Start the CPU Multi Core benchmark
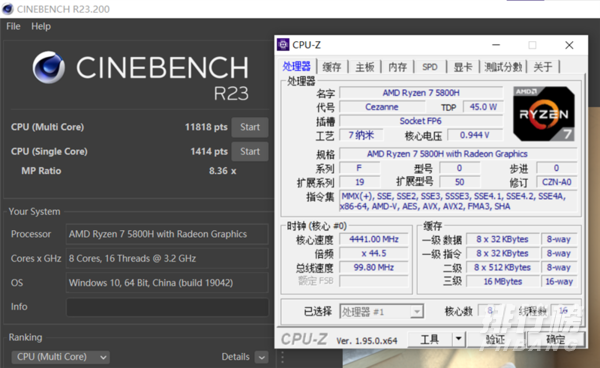 tap(249, 127)
